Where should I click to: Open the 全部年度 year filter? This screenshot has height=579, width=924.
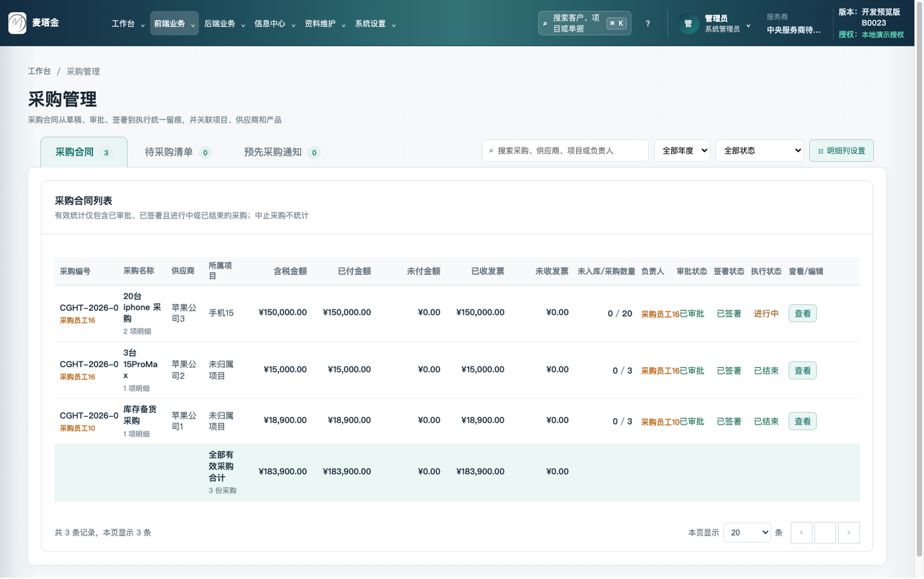682,151
